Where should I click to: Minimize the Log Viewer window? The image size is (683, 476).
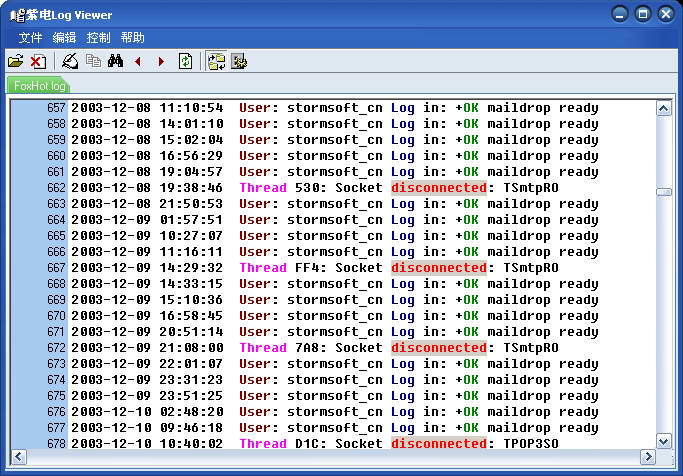[619, 14]
